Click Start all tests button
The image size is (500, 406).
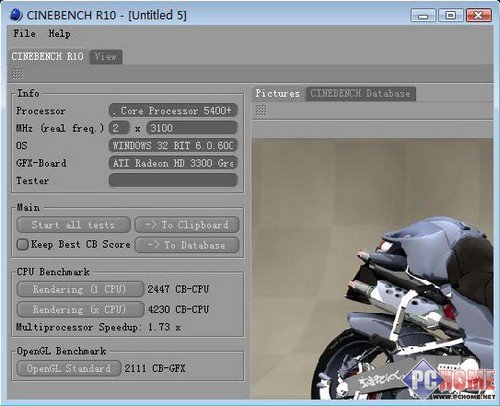(74, 225)
